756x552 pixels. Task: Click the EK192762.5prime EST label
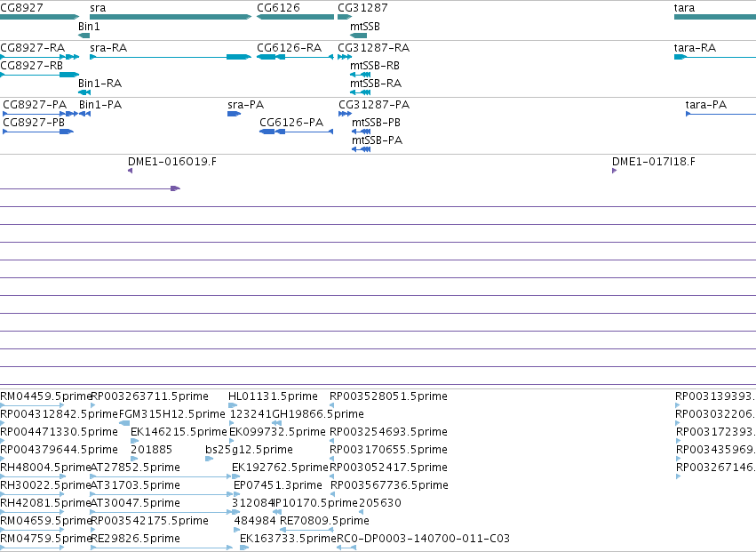point(280,468)
